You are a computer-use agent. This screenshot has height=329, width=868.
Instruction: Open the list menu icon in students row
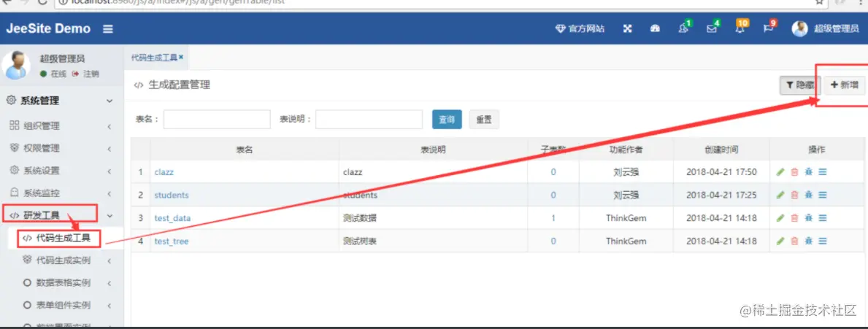click(823, 196)
